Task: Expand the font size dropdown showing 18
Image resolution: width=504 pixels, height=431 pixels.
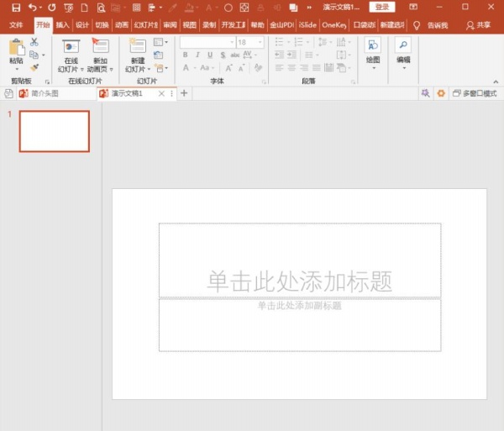Action: (x=260, y=42)
